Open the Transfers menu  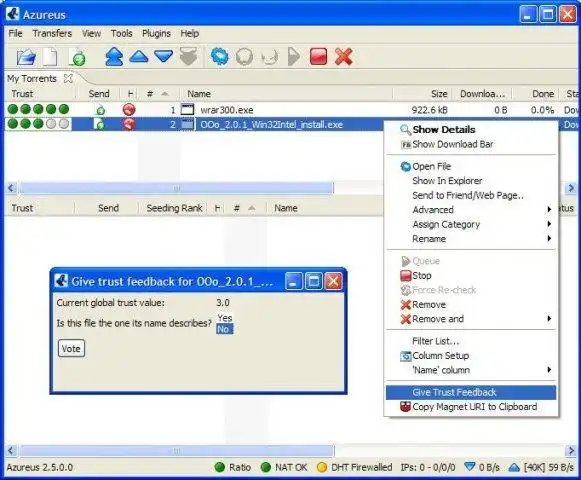52,33
